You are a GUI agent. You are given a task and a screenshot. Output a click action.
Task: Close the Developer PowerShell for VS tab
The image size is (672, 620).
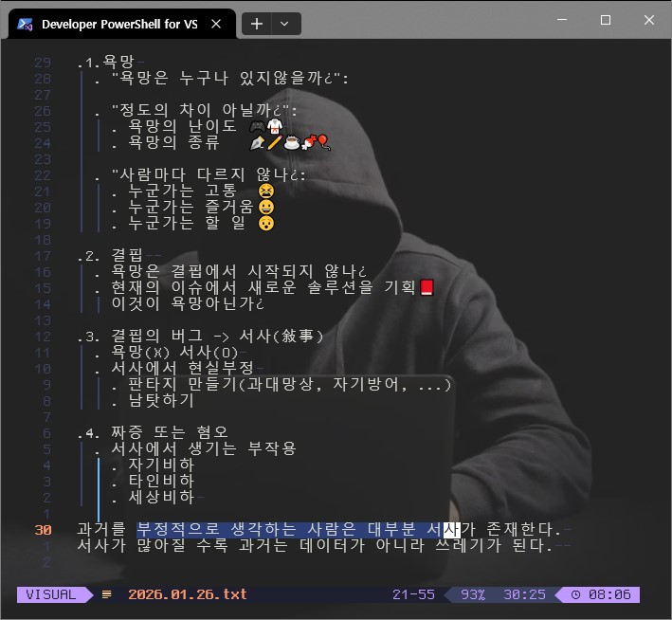pyautogui.click(x=216, y=24)
